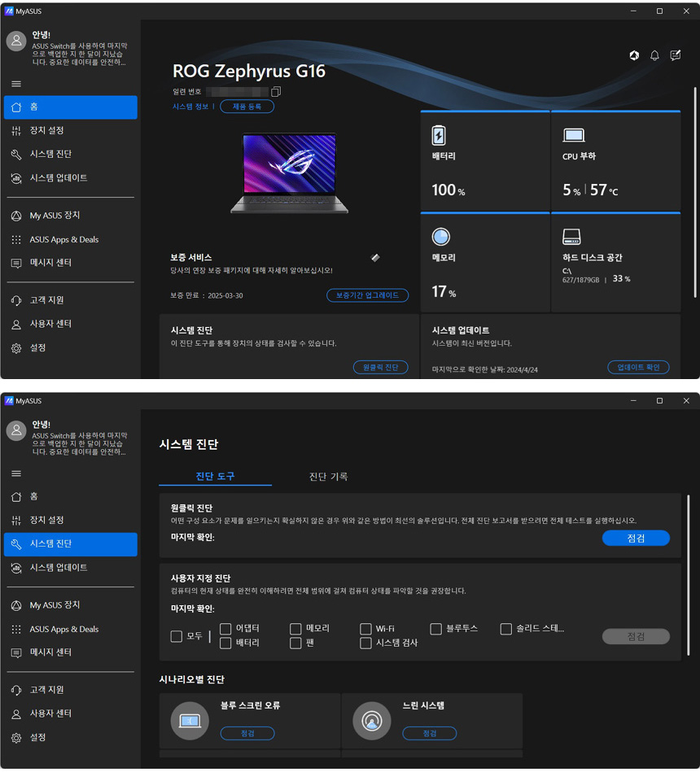Click the 업데이트 확인 button

tap(638, 368)
